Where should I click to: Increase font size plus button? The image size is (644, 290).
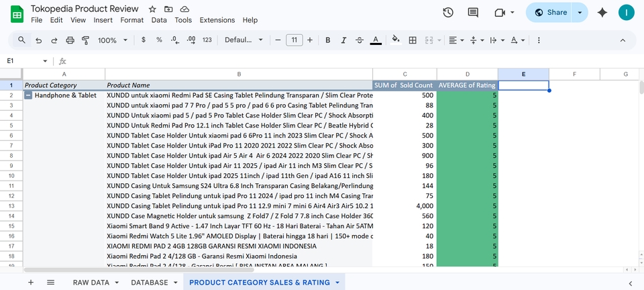coord(310,40)
